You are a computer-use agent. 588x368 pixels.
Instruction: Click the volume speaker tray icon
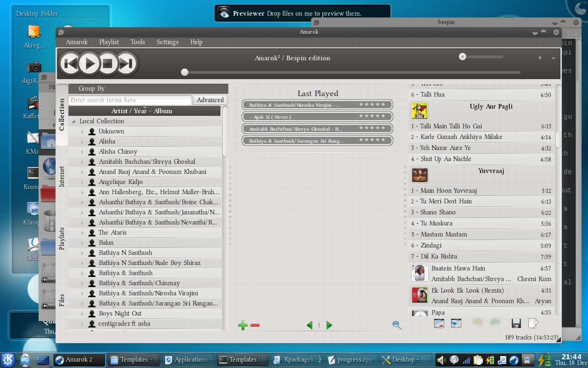[x=441, y=360]
